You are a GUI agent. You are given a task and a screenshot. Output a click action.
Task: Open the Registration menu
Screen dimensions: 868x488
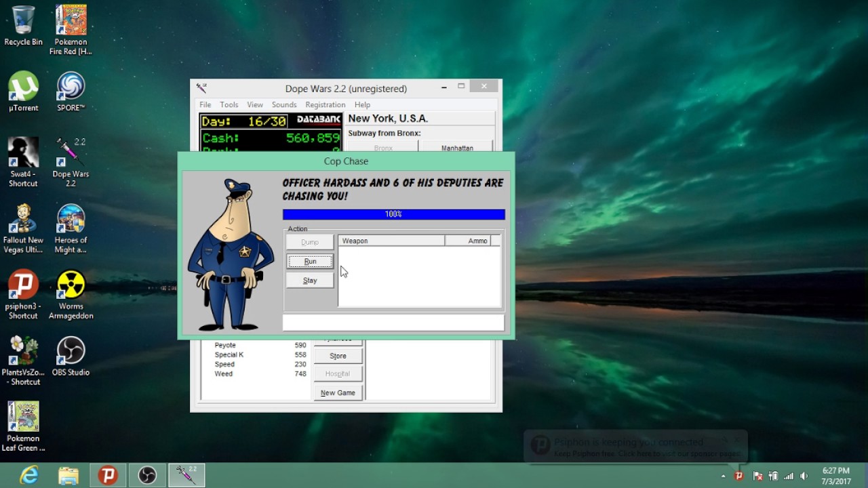coord(325,105)
